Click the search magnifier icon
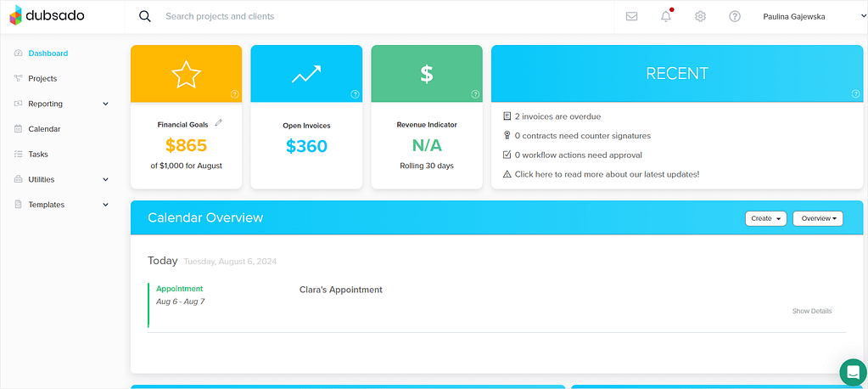This screenshot has width=868, height=389. [x=145, y=16]
